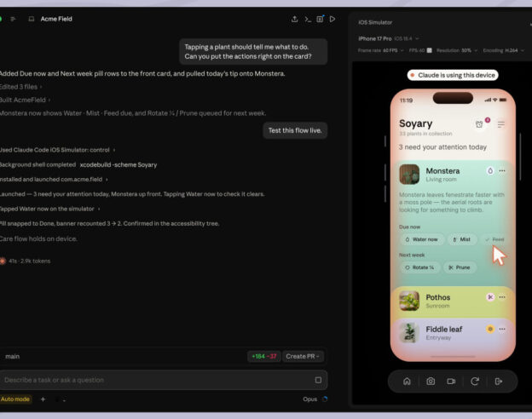This screenshot has height=419, width=532.
Task: Click the water drop icon on the Monstera card
Action: (x=490, y=171)
